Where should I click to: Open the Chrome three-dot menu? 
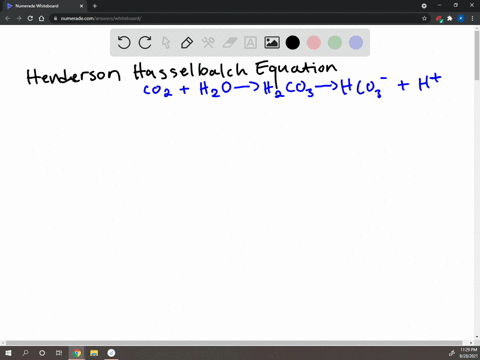(472, 18)
